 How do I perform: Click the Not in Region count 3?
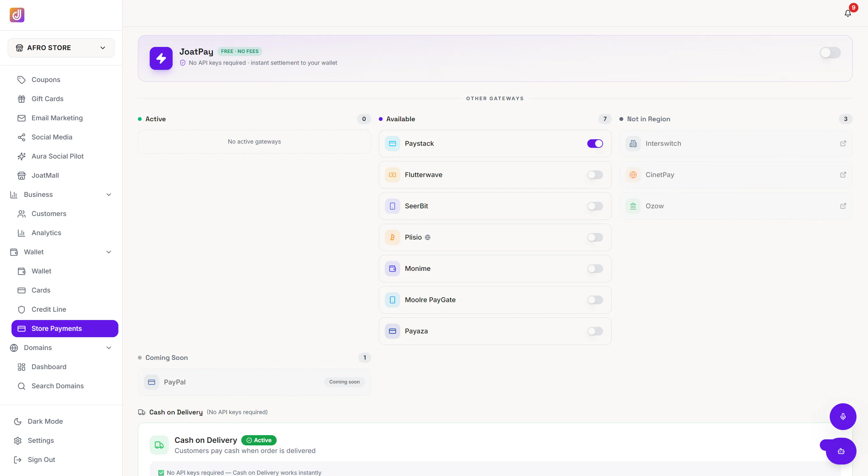(845, 119)
